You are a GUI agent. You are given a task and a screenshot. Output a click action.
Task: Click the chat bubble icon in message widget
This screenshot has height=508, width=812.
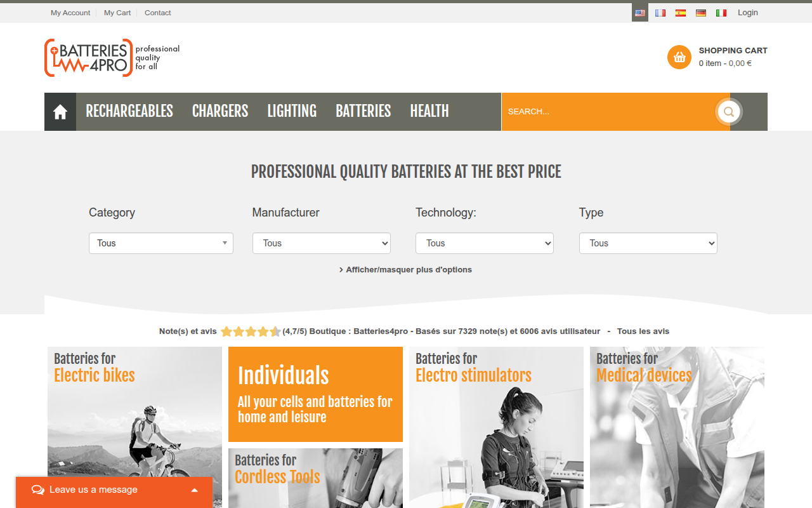pos(38,490)
